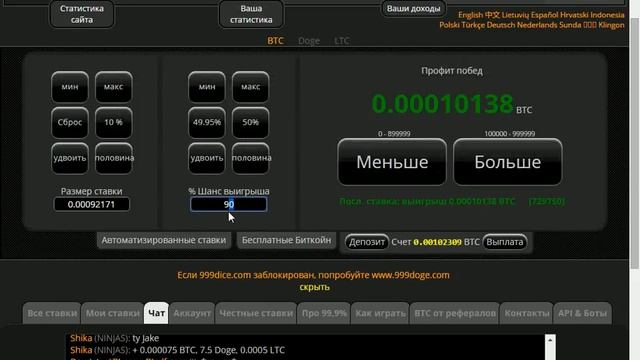Halve the win chance with половина
This screenshot has height=360, width=640.
[251, 158]
